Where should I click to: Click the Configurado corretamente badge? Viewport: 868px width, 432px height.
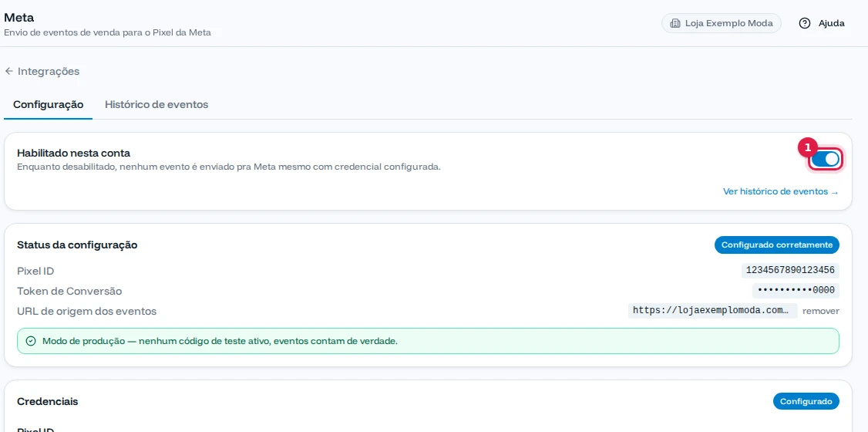click(777, 245)
